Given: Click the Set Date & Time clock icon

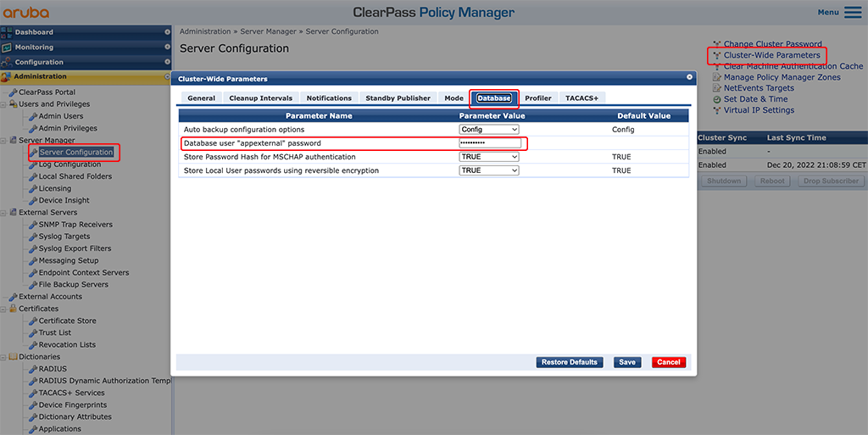Looking at the screenshot, I should (x=717, y=99).
